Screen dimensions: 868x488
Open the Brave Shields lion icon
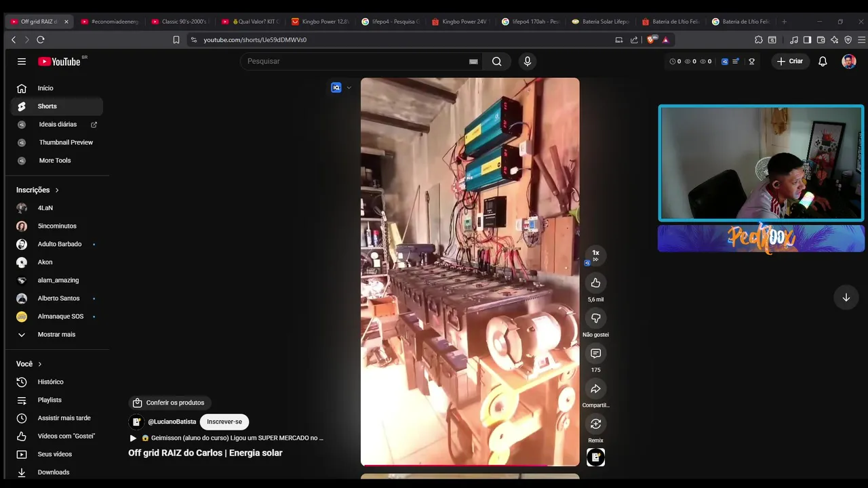pos(652,40)
